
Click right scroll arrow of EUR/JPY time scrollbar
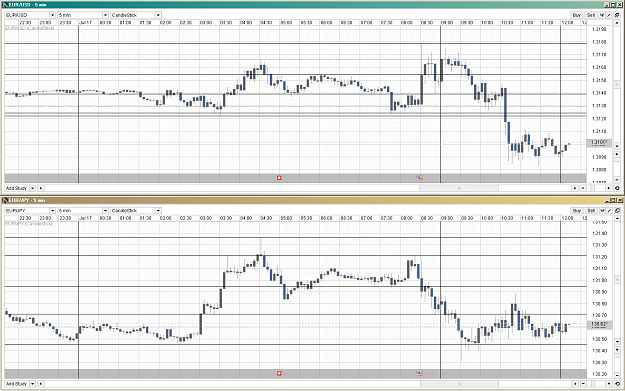575,383
